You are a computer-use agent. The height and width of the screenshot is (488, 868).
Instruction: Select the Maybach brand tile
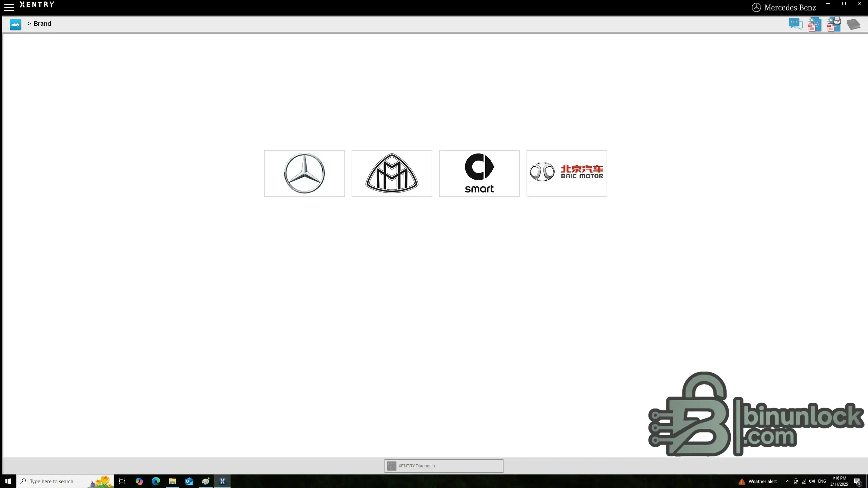[x=392, y=173]
